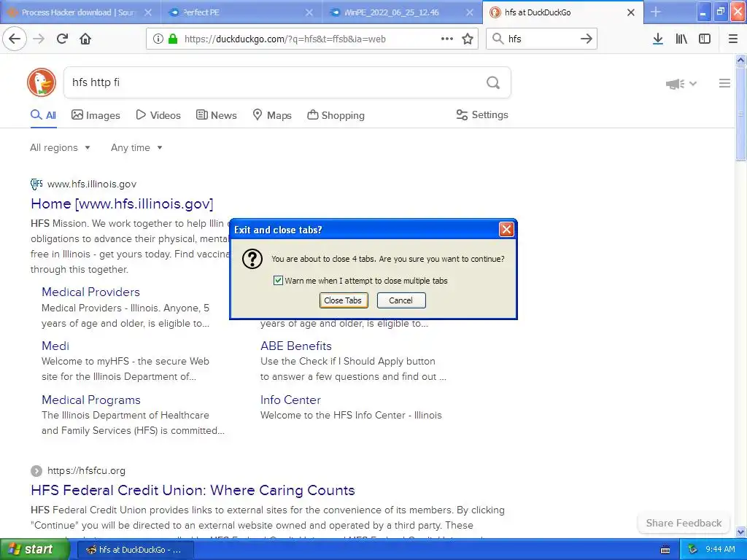Viewport: 747px width, 560px height.
Task: Open the Firefox home page
Action: click(x=85, y=39)
